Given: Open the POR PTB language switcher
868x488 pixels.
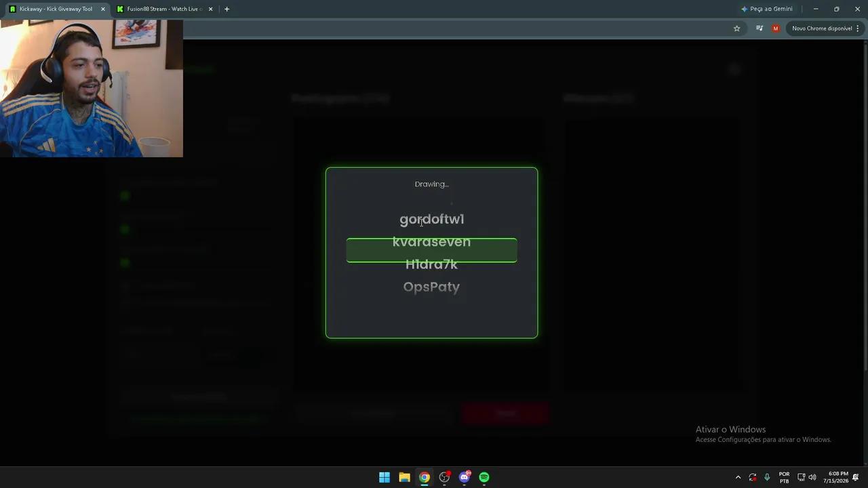Looking at the screenshot, I should point(785,477).
